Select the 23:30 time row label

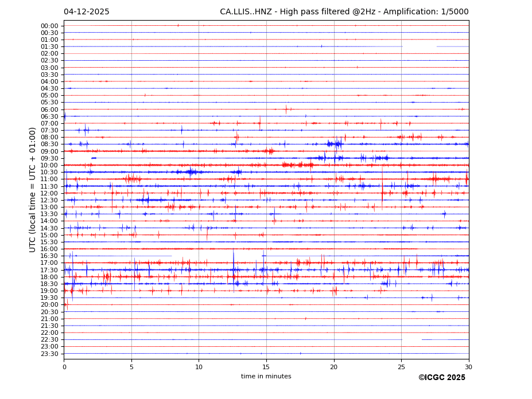49,354
